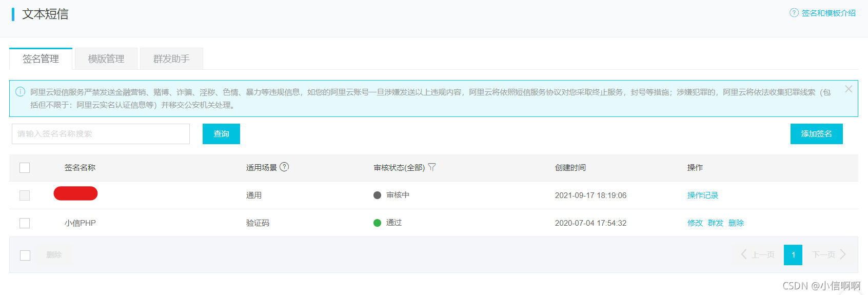Screen dimensions: 868x295
Task: Select page number 1
Action: click(x=793, y=255)
